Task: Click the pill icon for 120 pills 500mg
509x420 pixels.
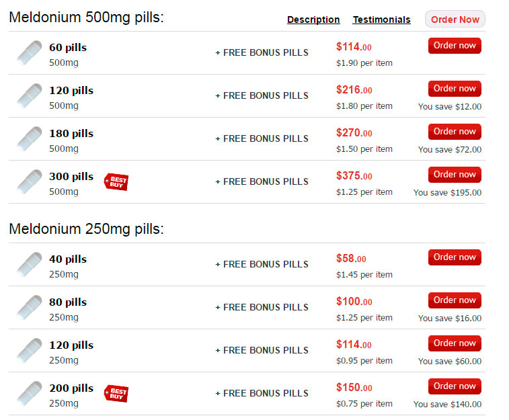Action: [x=30, y=96]
